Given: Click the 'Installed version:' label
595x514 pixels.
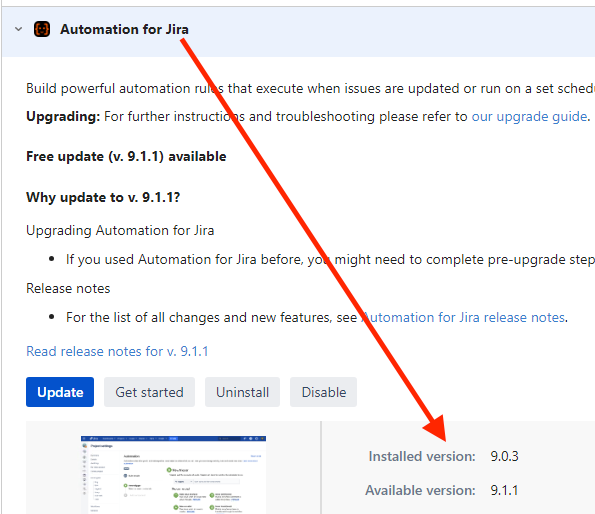Looking at the screenshot, I should pos(422,456).
